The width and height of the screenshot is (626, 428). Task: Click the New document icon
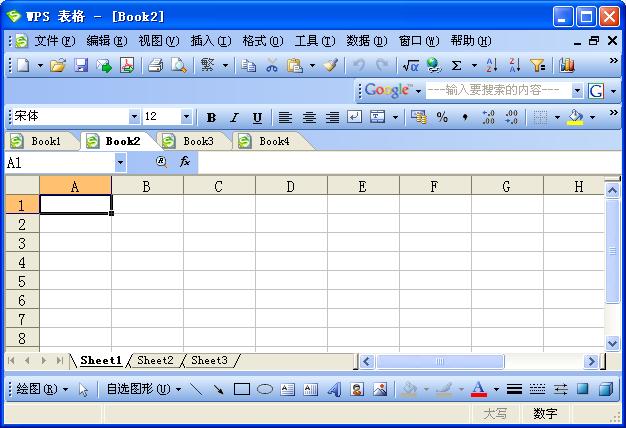(24, 65)
